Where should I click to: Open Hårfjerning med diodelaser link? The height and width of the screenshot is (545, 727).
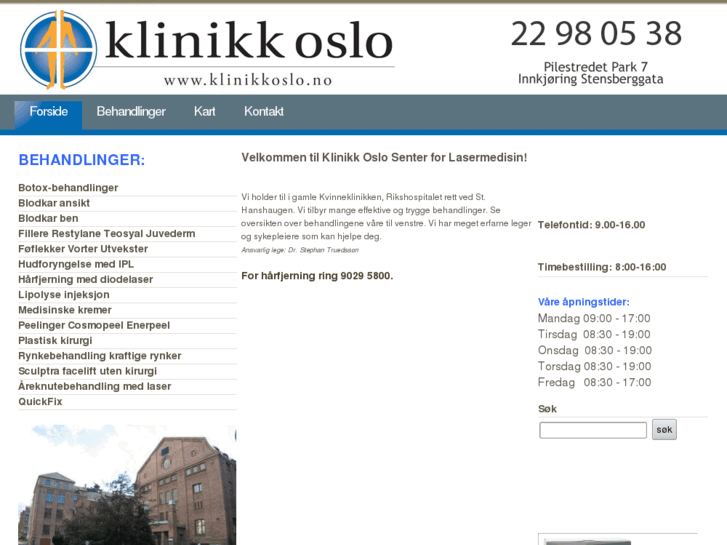click(85, 280)
